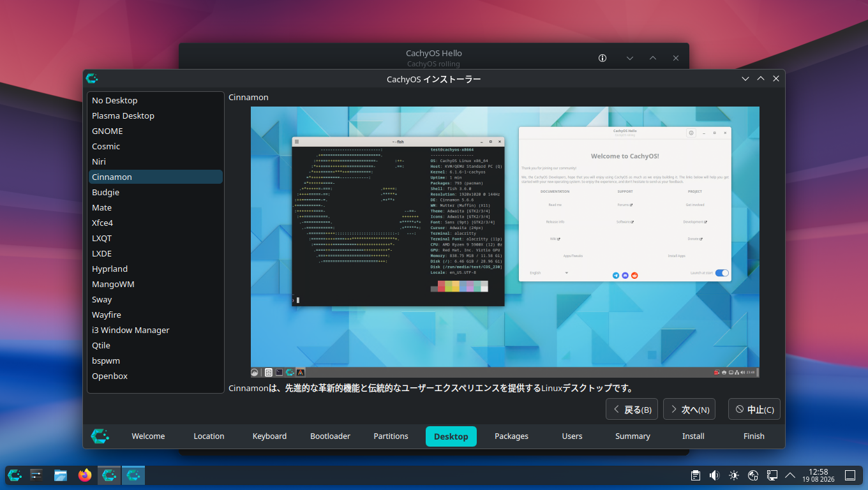This screenshot has width=868, height=490.
Task: Open the CachyOS application launcher in the taskbar
Action: point(15,475)
